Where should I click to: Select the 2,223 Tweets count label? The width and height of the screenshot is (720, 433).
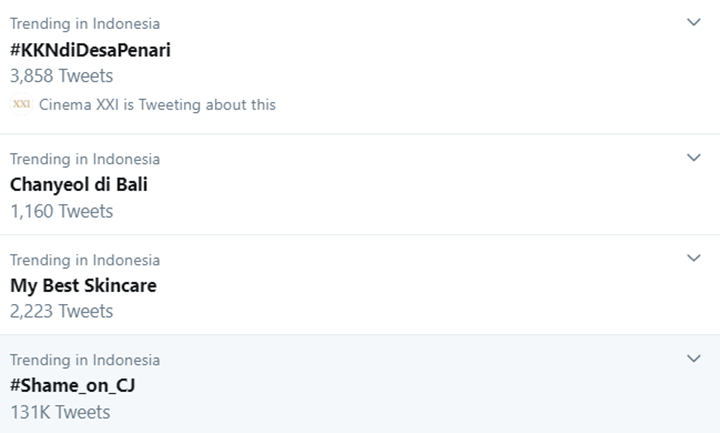pos(61,311)
